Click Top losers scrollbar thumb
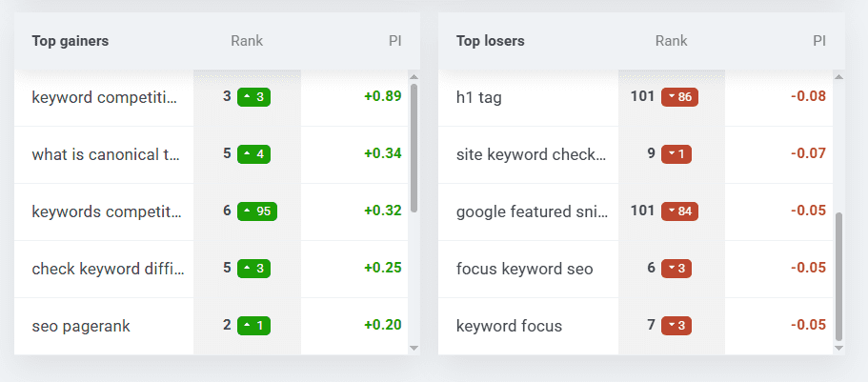 tap(838, 276)
